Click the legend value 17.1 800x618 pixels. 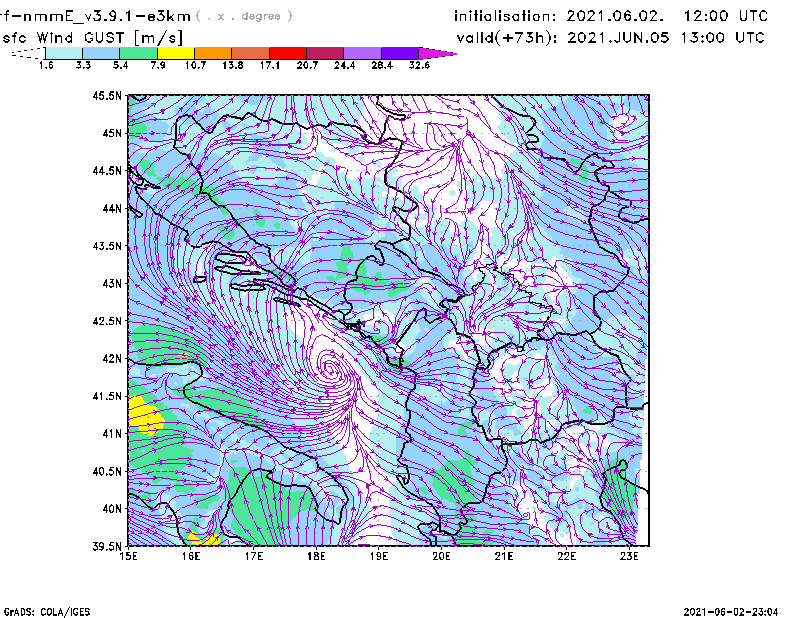click(x=270, y=65)
